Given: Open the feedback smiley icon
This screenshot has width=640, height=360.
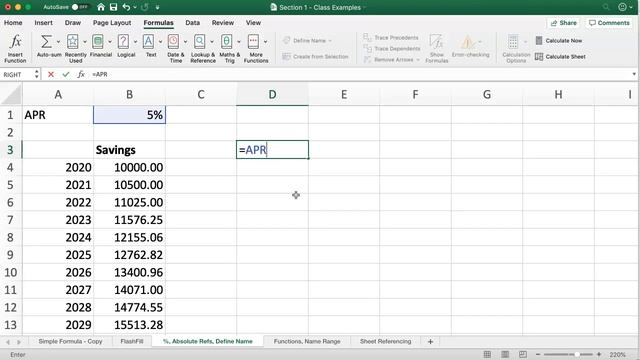Looking at the screenshot, I should tap(622, 7).
